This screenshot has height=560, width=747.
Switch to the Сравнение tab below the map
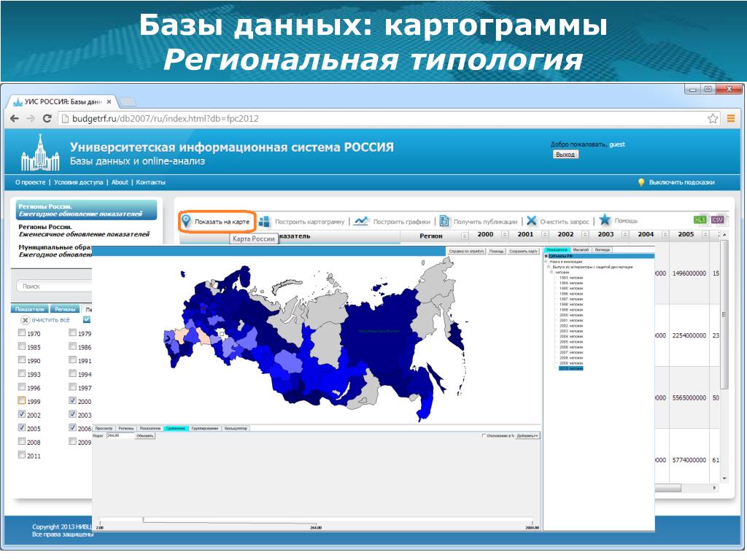(x=176, y=429)
